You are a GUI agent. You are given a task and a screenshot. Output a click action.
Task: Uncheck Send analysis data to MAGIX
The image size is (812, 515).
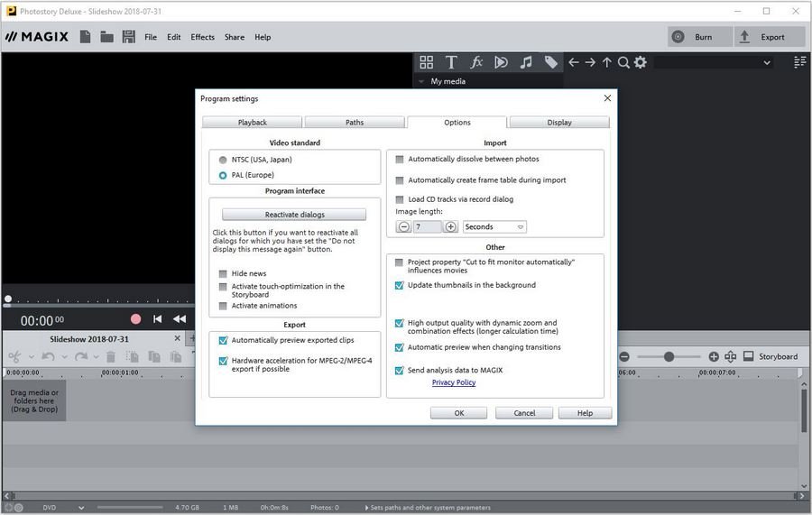pos(400,371)
